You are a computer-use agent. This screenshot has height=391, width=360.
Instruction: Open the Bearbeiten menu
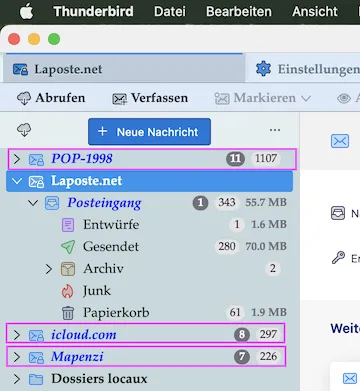coord(239,12)
